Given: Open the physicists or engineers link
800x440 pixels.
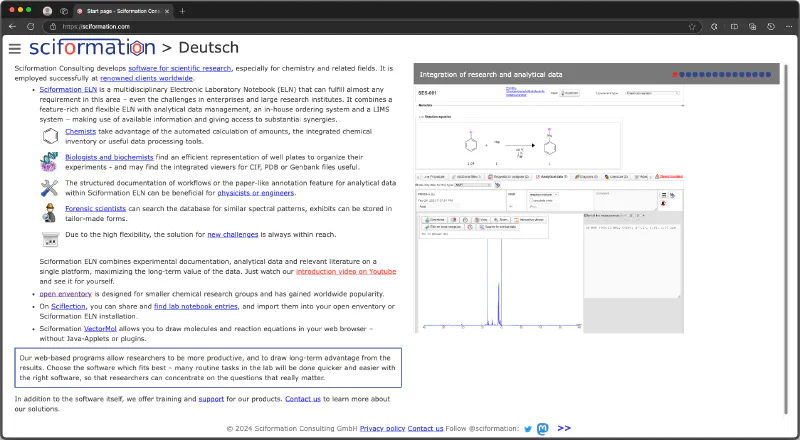Looking at the screenshot, I should [x=256, y=193].
